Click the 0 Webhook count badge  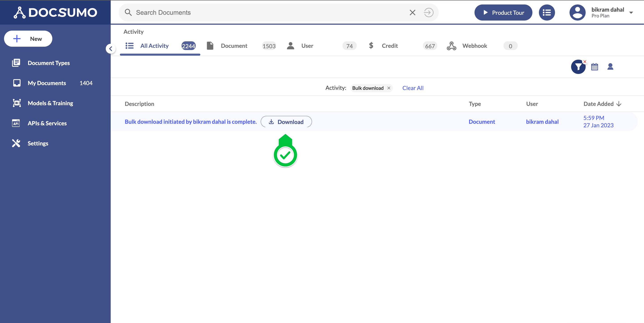tap(510, 46)
